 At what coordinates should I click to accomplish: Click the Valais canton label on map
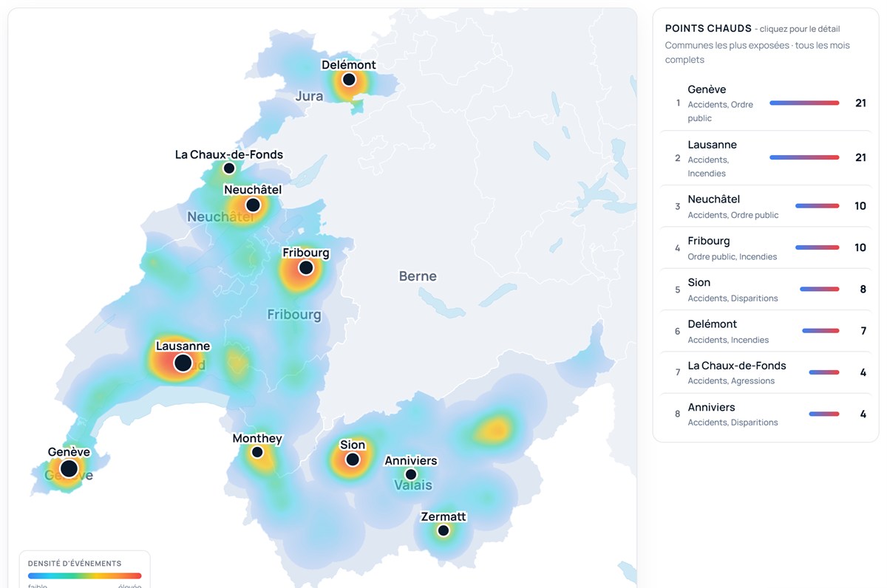click(413, 485)
